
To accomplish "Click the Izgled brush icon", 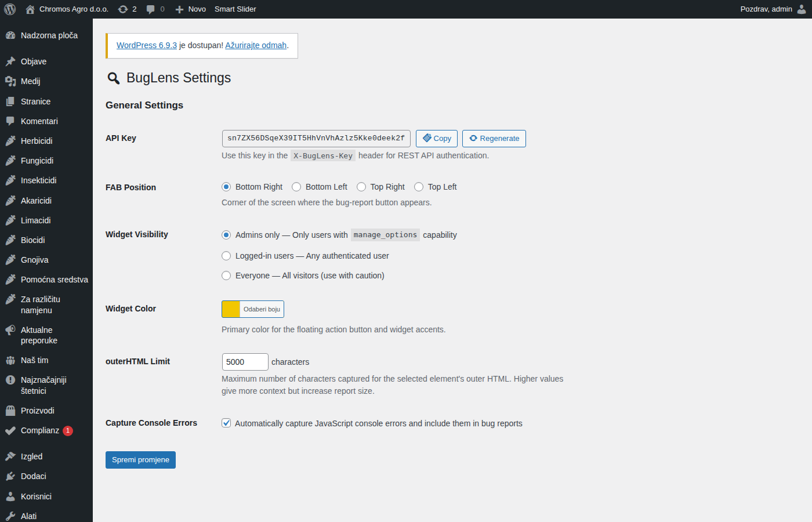I will [10, 456].
